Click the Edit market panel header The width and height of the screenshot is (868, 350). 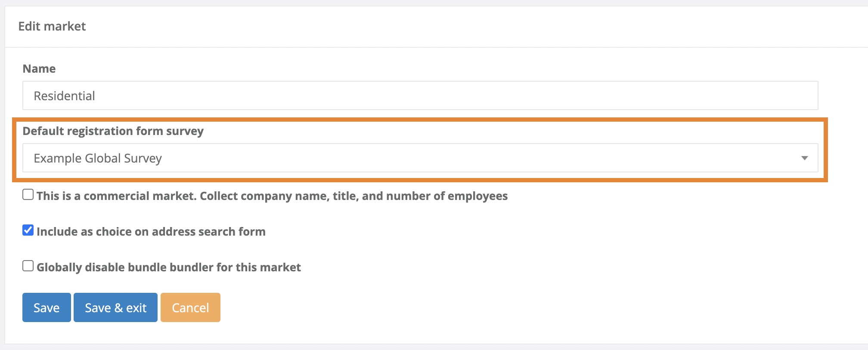pos(52,26)
